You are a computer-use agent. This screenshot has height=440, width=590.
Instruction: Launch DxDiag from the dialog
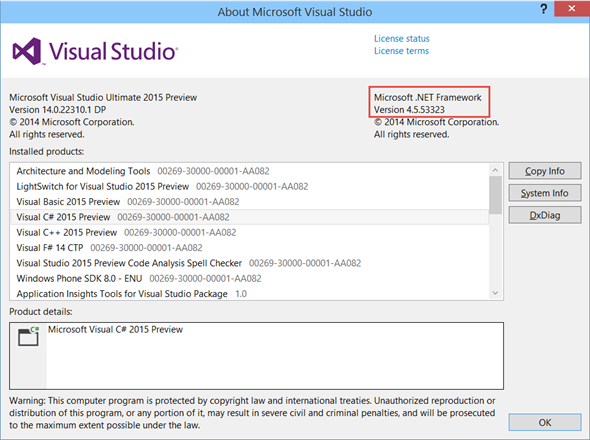(x=545, y=215)
